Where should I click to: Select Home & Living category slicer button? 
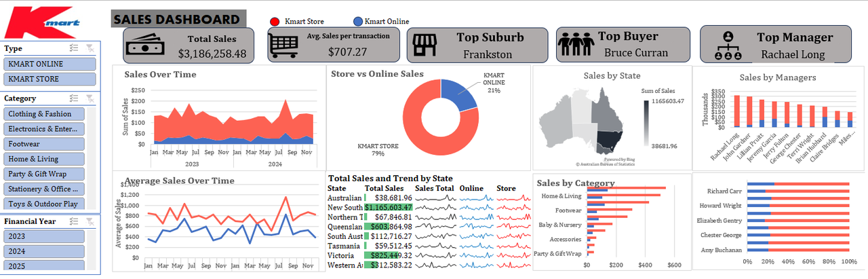[x=44, y=159]
